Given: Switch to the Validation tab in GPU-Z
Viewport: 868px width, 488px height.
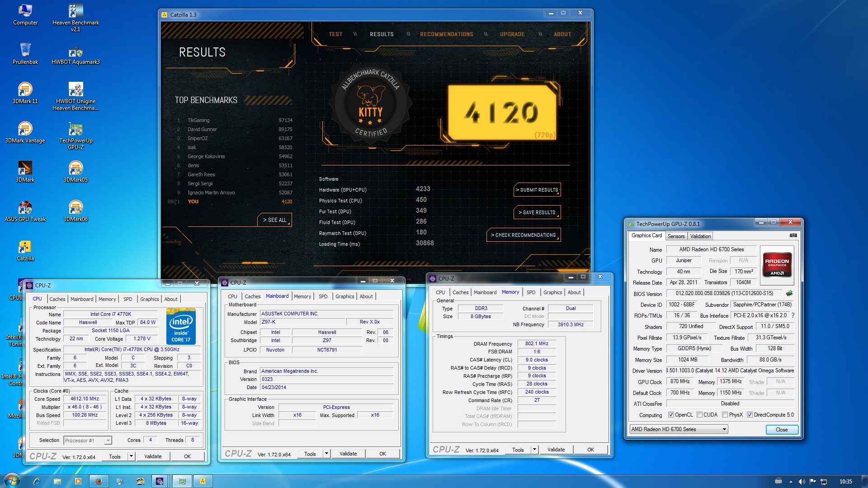Looking at the screenshot, I should 700,236.
